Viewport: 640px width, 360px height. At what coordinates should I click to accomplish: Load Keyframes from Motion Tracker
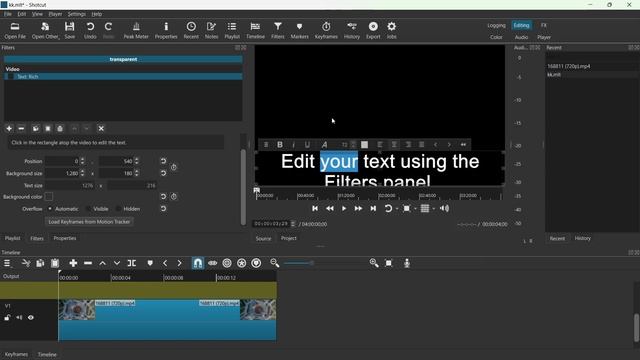coord(89,222)
